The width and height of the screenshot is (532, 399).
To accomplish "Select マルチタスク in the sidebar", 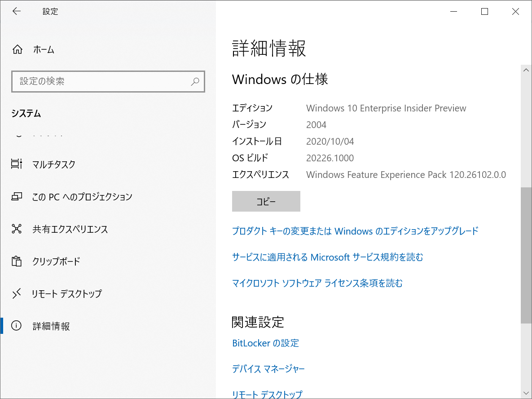I will point(53,164).
